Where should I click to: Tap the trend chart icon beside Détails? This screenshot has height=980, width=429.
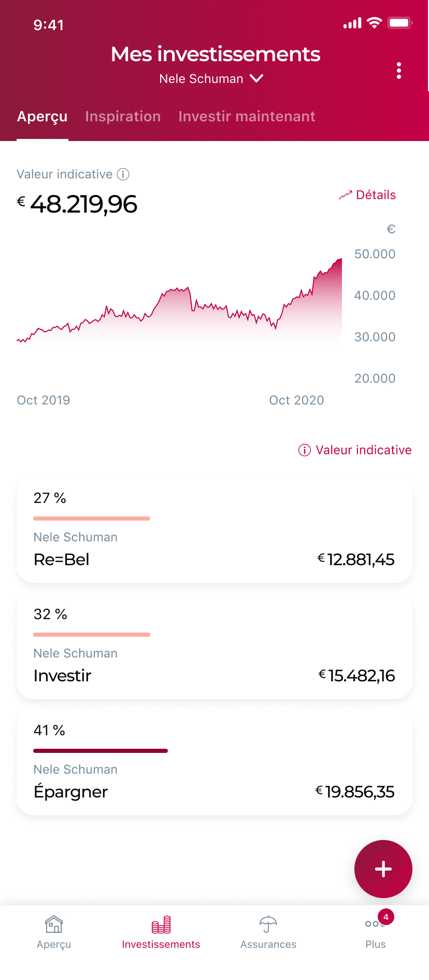point(345,195)
